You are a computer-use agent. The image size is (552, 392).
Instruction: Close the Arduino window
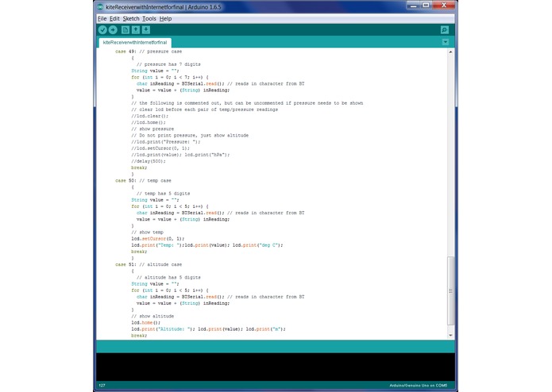(443, 6)
